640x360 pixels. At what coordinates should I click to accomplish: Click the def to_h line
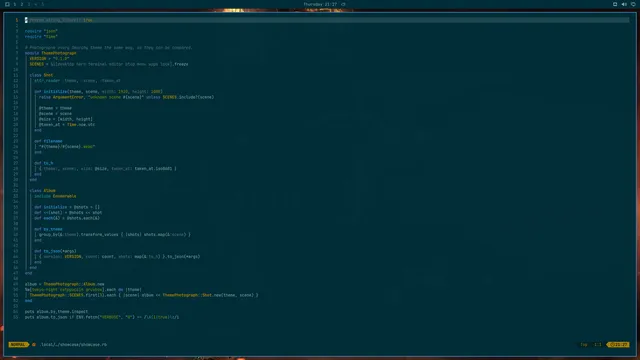(x=44, y=163)
